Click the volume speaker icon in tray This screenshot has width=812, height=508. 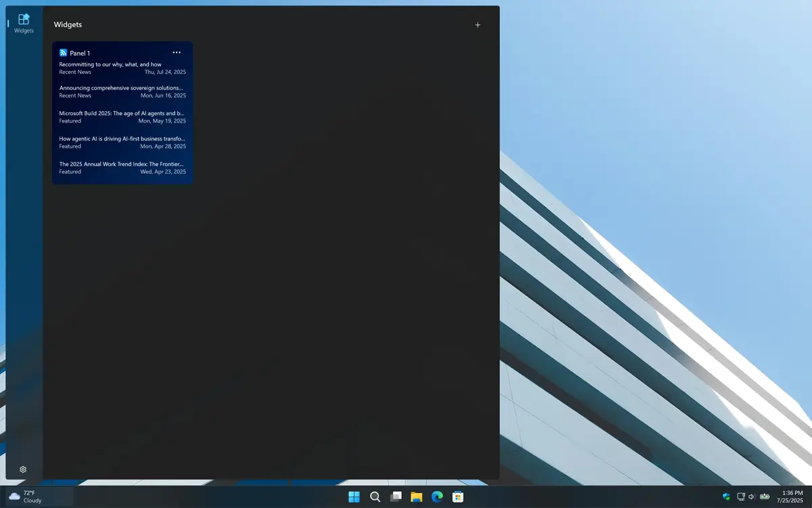752,496
